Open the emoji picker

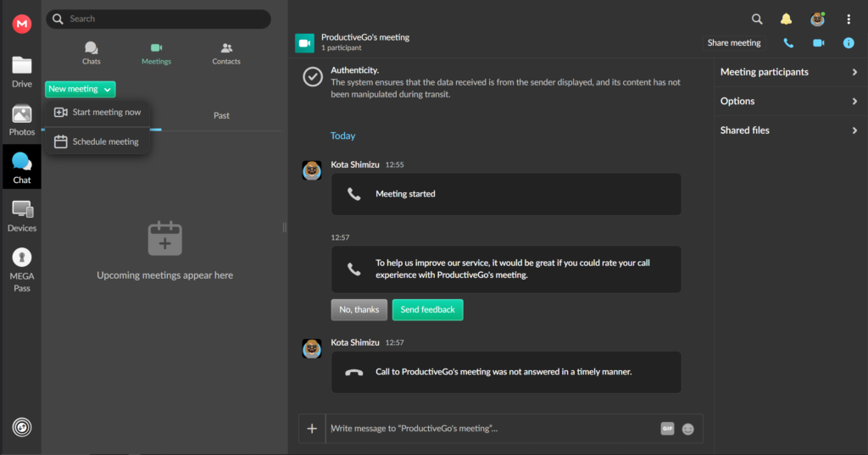point(688,429)
